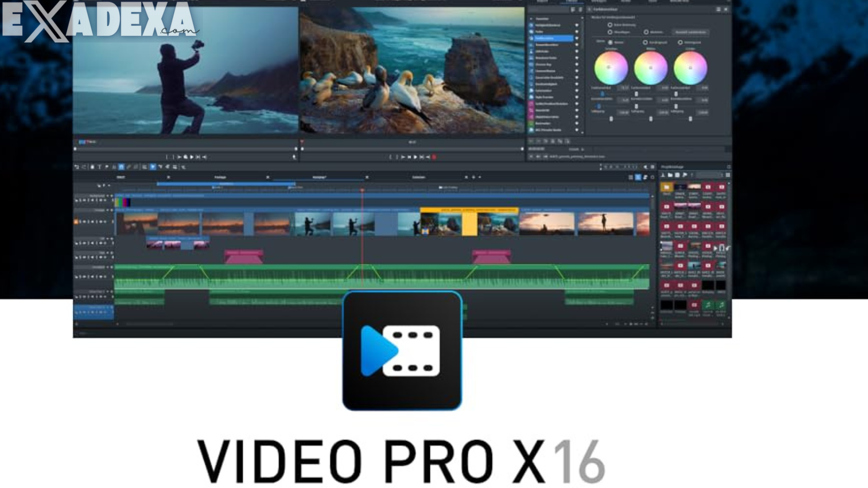Select the razor cut tool above the timeline
The image size is (868, 488).
pyautogui.click(x=129, y=166)
